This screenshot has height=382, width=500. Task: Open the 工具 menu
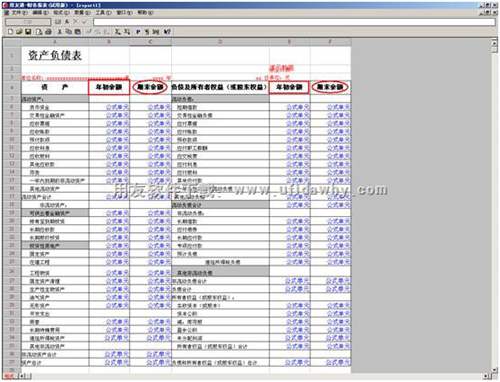pyautogui.click(x=103, y=13)
